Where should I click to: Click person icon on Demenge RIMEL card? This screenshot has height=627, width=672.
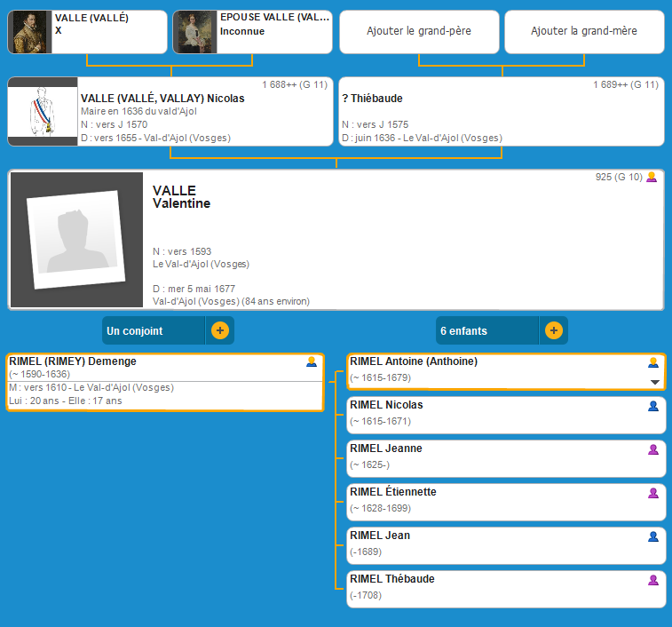[x=311, y=361]
